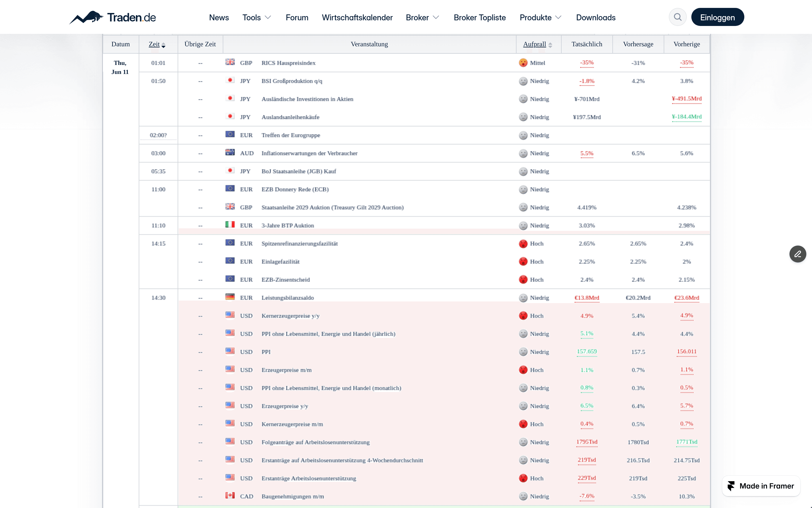Expand the Tools dropdown menu
812x508 pixels.
pos(257,17)
